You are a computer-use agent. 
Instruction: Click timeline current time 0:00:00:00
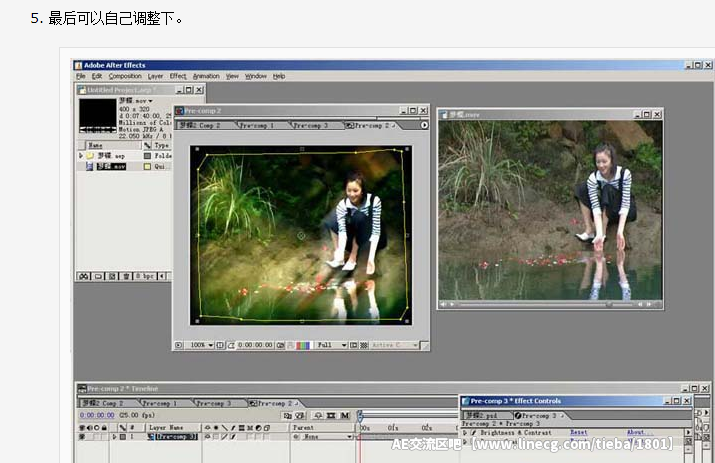point(97,416)
